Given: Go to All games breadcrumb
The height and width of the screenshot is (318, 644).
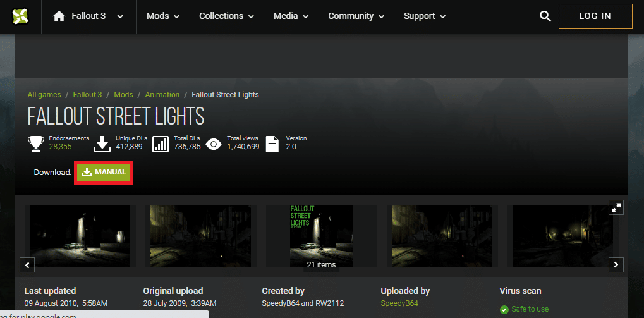Looking at the screenshot, I should click(44, 95).
